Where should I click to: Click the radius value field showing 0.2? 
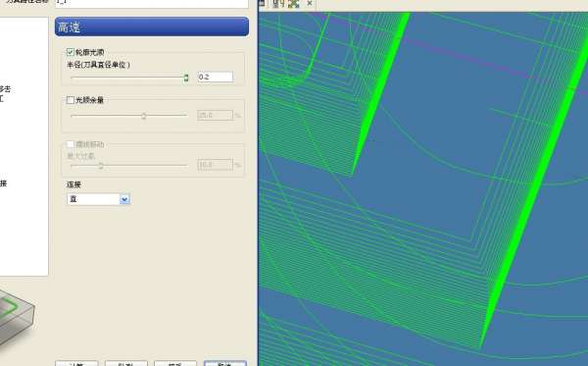click(216, 77)
